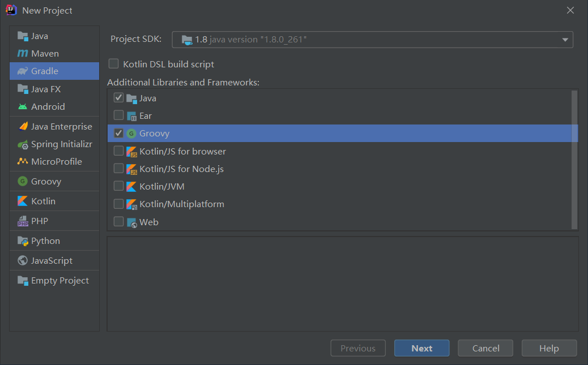Enable Kotlin DSL build script checkbox
588x365 pixels.
114,64
